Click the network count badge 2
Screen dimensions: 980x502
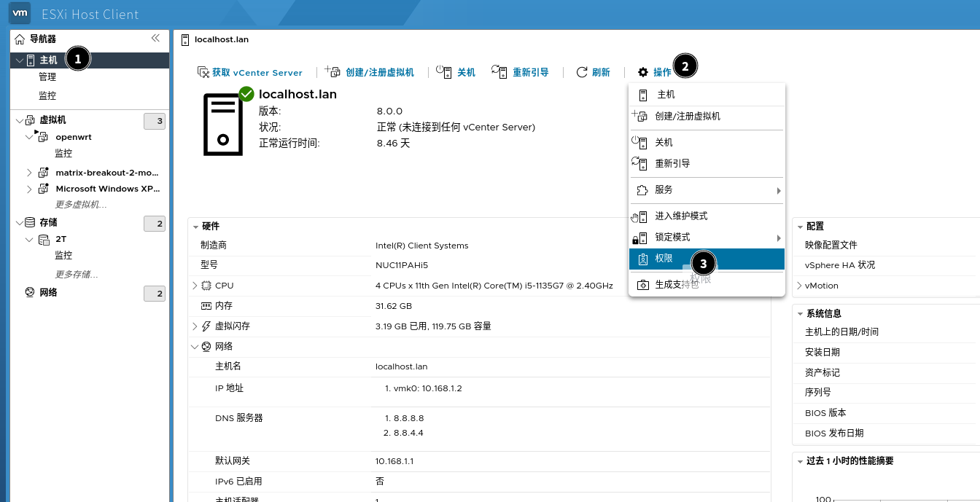click(155, 294)
